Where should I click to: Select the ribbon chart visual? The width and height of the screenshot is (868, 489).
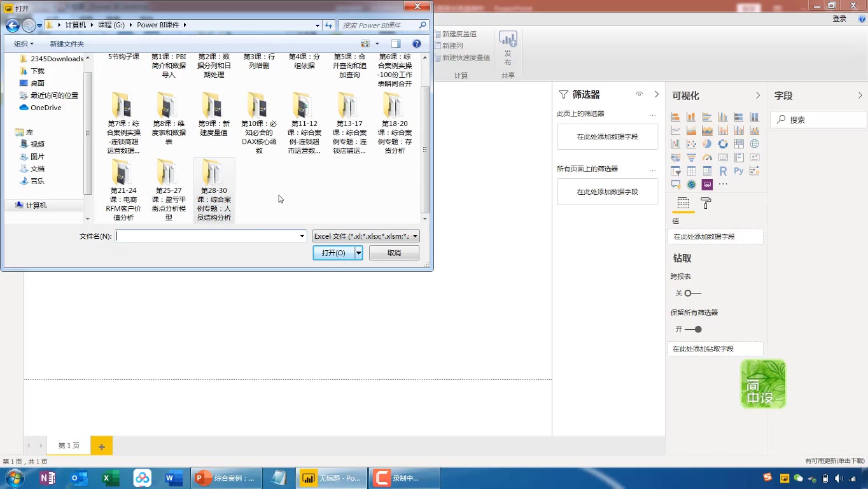coord(755,130)
